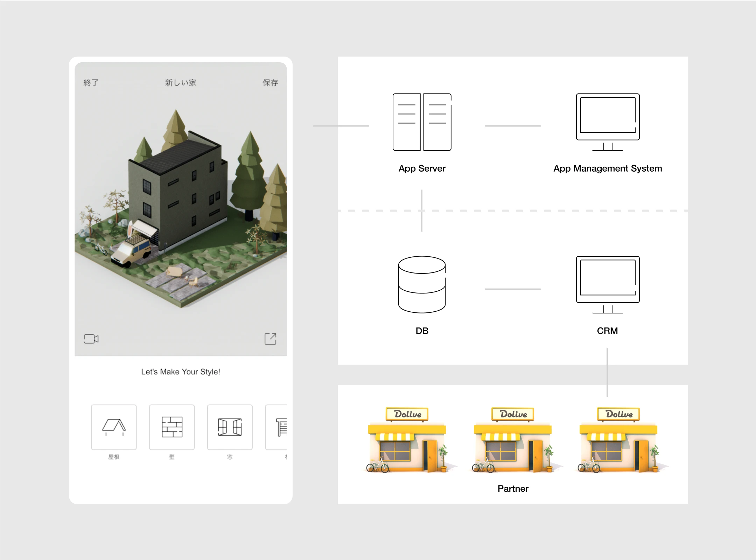Tap the 新しい家 title text
The image size is (756, 560).
pos(181,83)
